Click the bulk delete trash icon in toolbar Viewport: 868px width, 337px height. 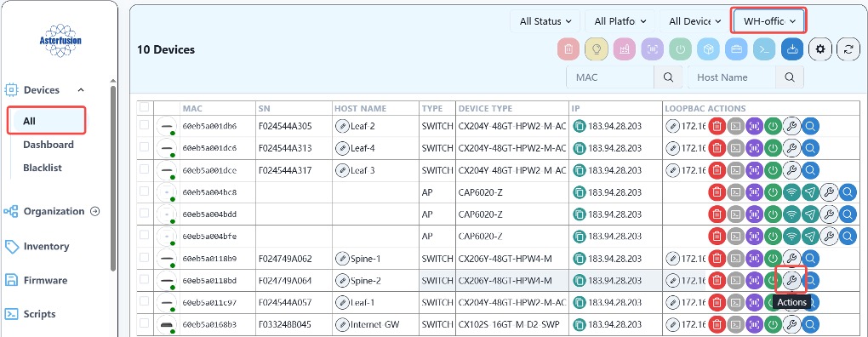click(x=568, y=49)
